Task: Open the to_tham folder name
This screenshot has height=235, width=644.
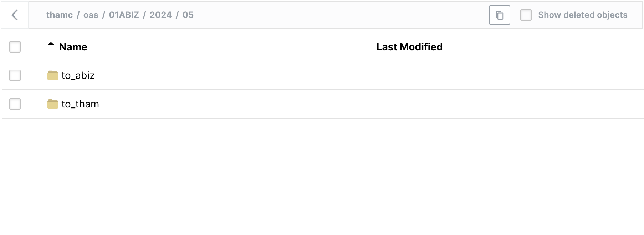Action: pos(80,104)
